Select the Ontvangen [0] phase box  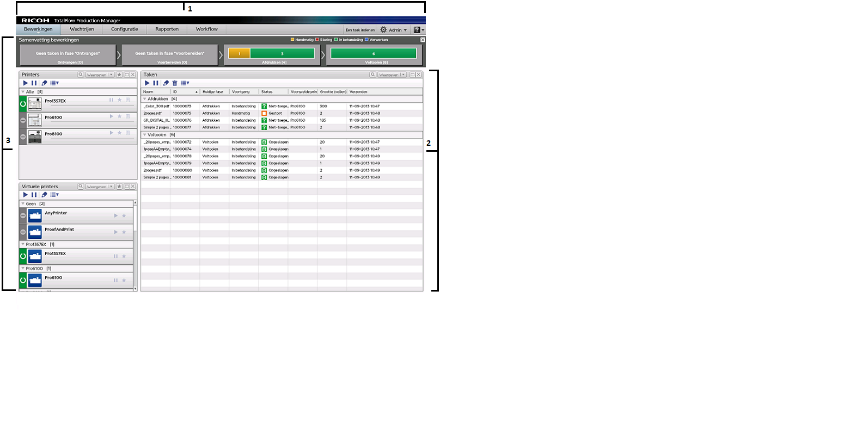pyautogui.click(x=68, y=55)
